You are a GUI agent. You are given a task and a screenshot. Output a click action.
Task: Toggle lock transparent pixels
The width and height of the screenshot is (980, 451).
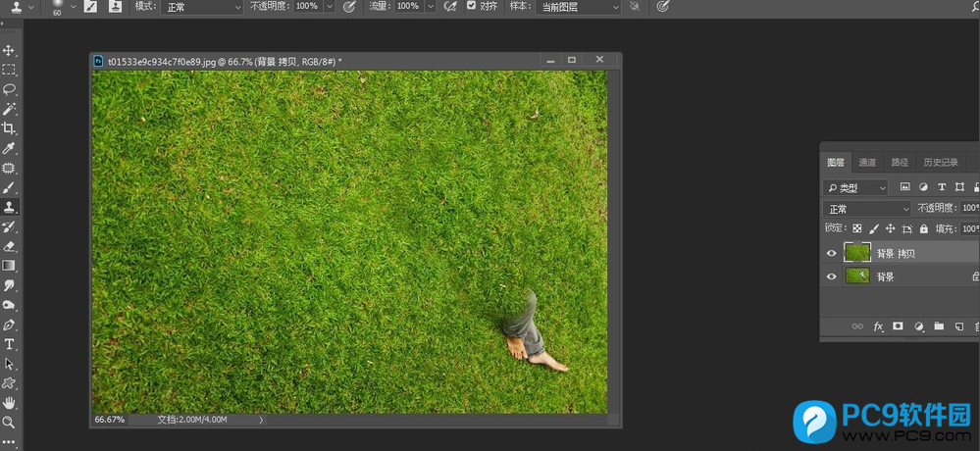pyautogui.click(x=857, y=228)
